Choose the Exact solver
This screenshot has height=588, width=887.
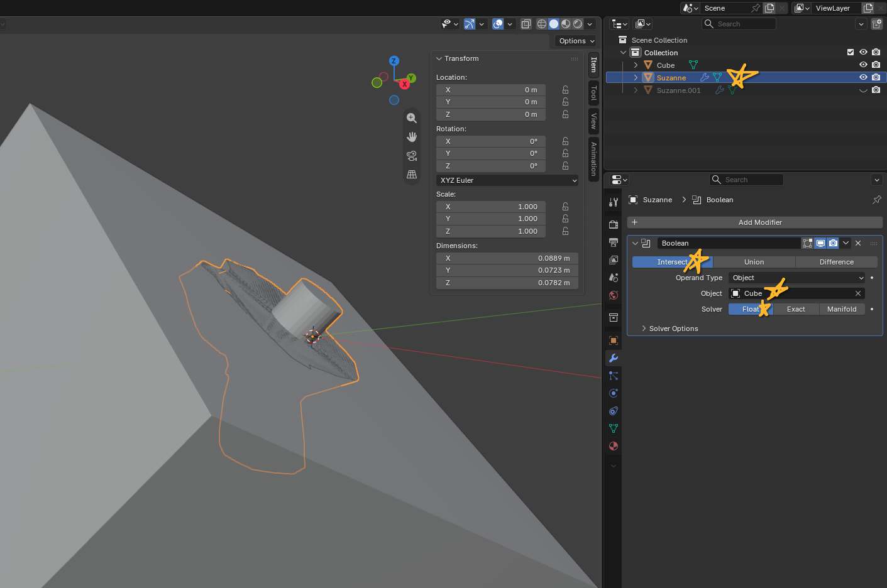tap(796, 309)
